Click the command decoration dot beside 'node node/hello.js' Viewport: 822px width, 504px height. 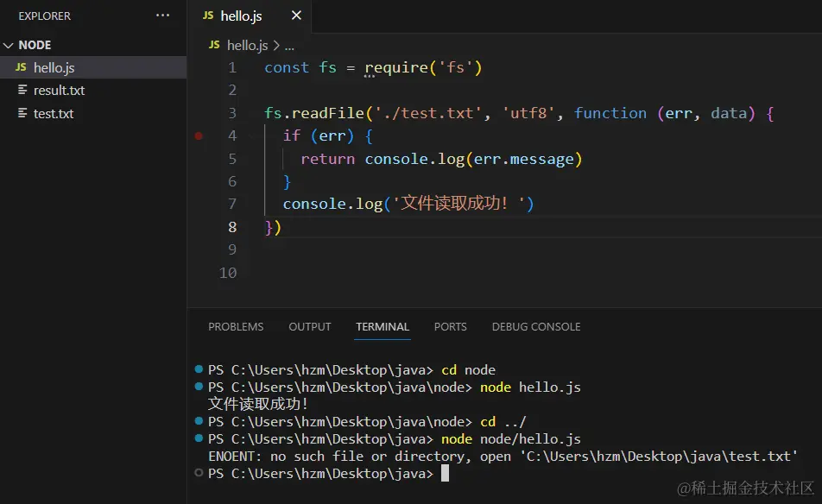pos(199,438)
